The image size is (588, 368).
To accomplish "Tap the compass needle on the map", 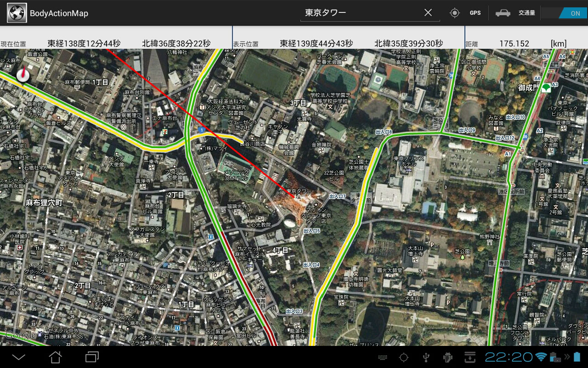I will pos(23,75).
